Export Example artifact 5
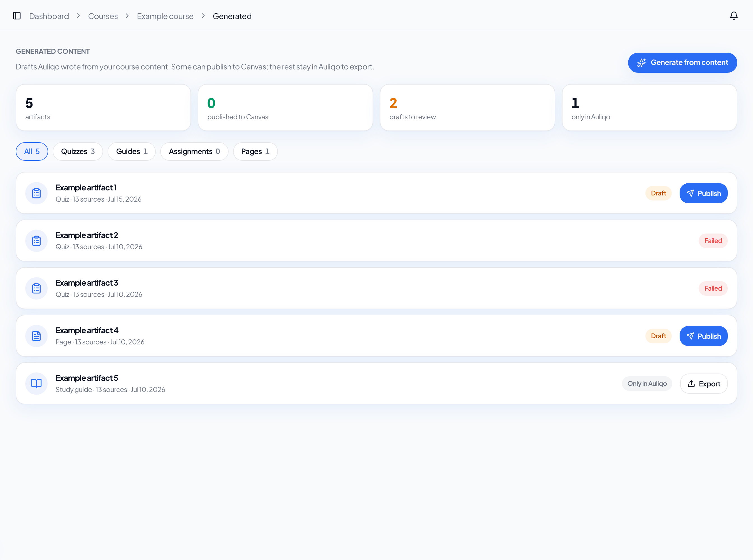This screenshot has width=753, height=560. [x=704, y=384]
